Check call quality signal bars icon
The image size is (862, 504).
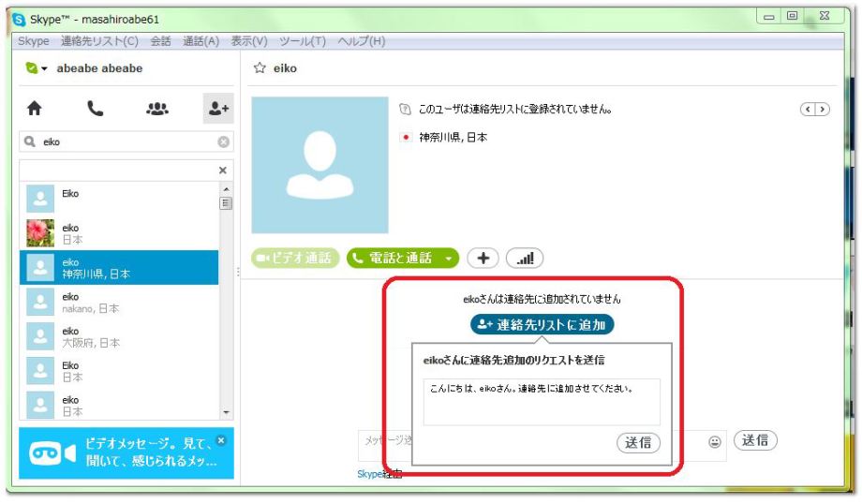[525, 259]
